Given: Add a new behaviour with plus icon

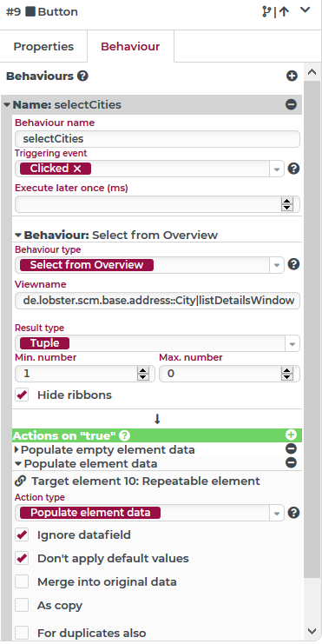Looking at the screenshot, I should pos(292,76).
